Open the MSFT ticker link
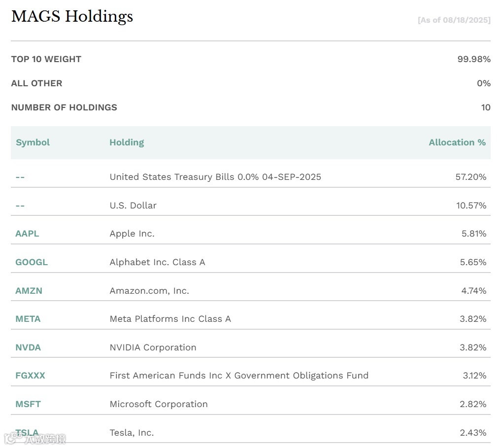Screen dimensions: 503x448 pos(28,404)
